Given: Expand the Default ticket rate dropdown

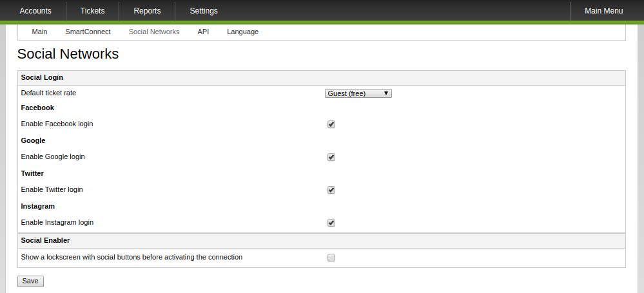Looking at the screenshot, I should (x=358, y=93).
